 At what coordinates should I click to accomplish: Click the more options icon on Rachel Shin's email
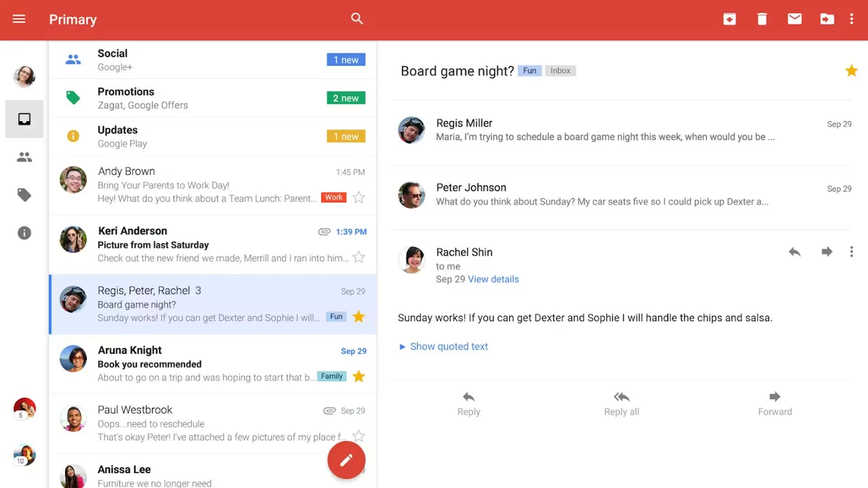click(852, 251)
